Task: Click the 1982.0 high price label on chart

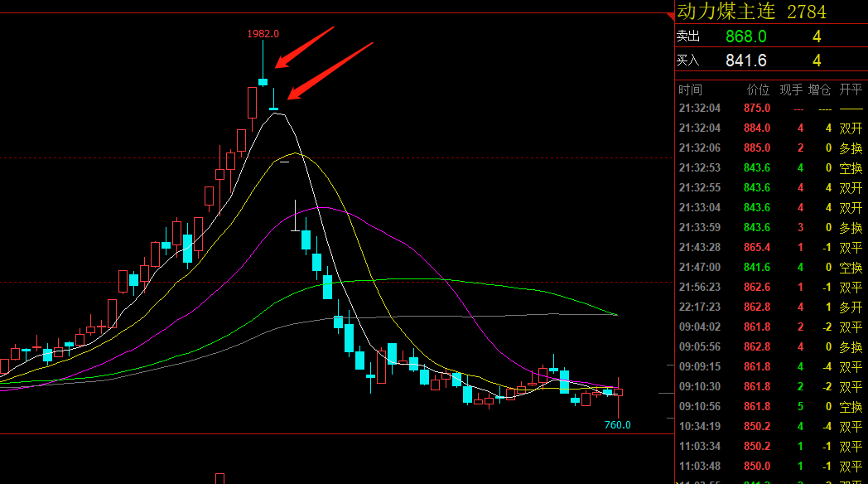Action: pyautogui.click(x=263, y=34)
